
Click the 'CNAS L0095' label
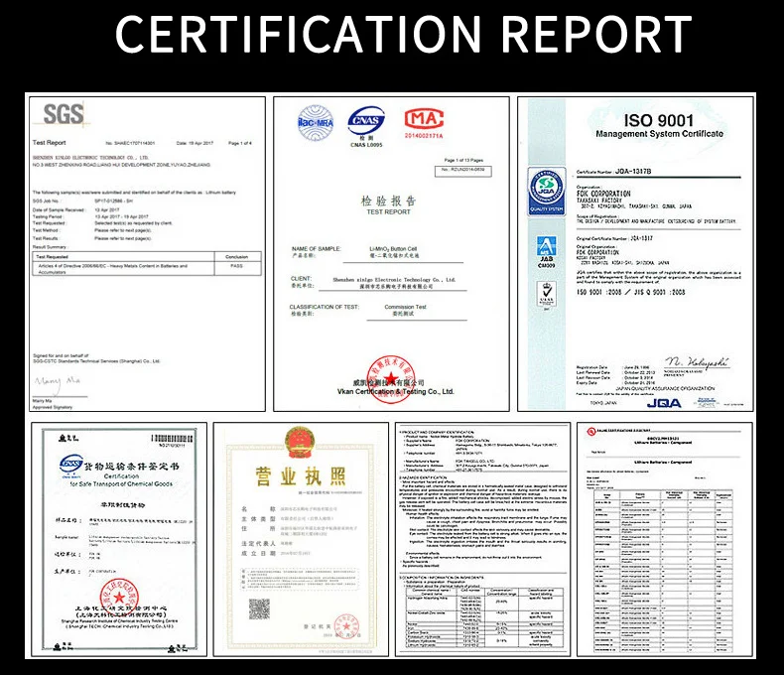(x=366, y=145)
